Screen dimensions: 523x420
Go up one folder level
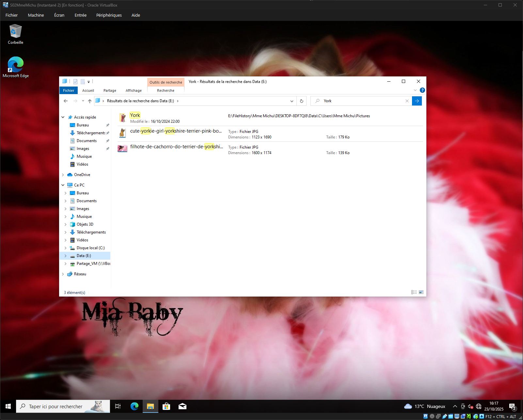[90, 101]
